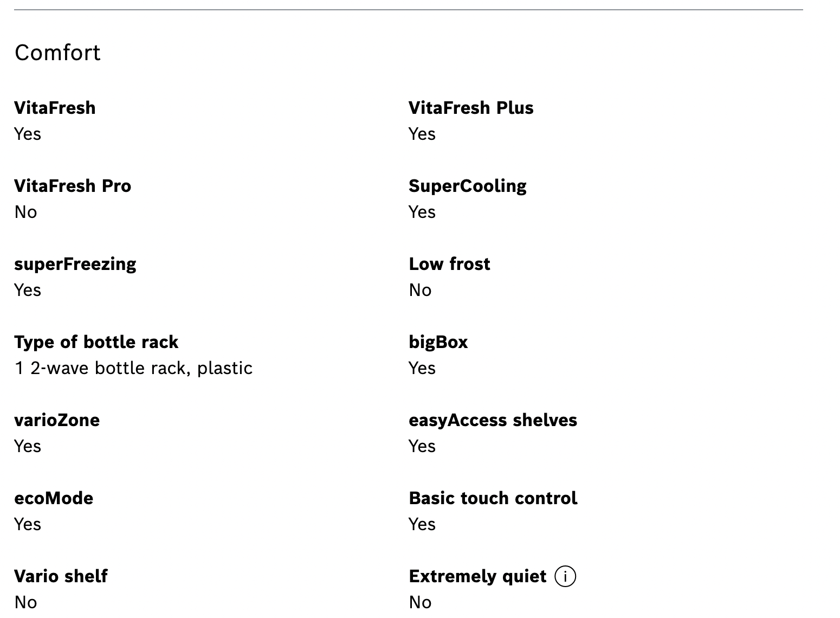Select the bottle rack description text
This screenshot has height=618, width=840.
pyautogui.click(x=133, y=368)
